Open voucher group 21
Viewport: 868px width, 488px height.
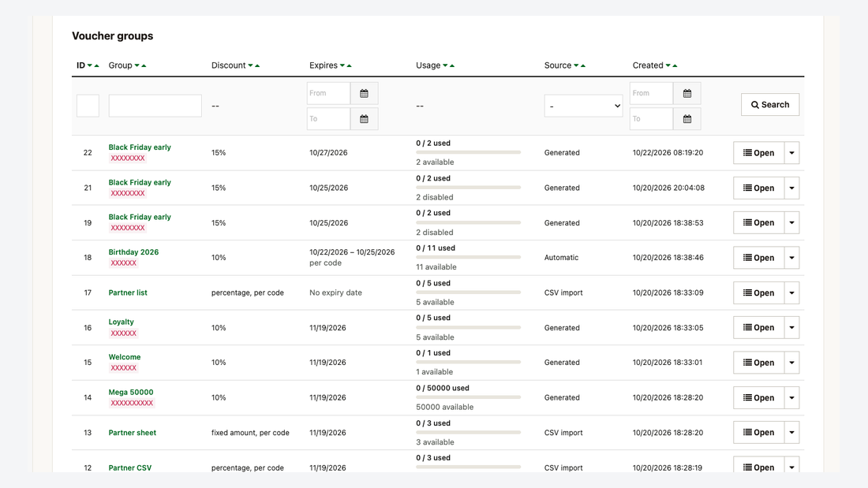coord(758,188)
